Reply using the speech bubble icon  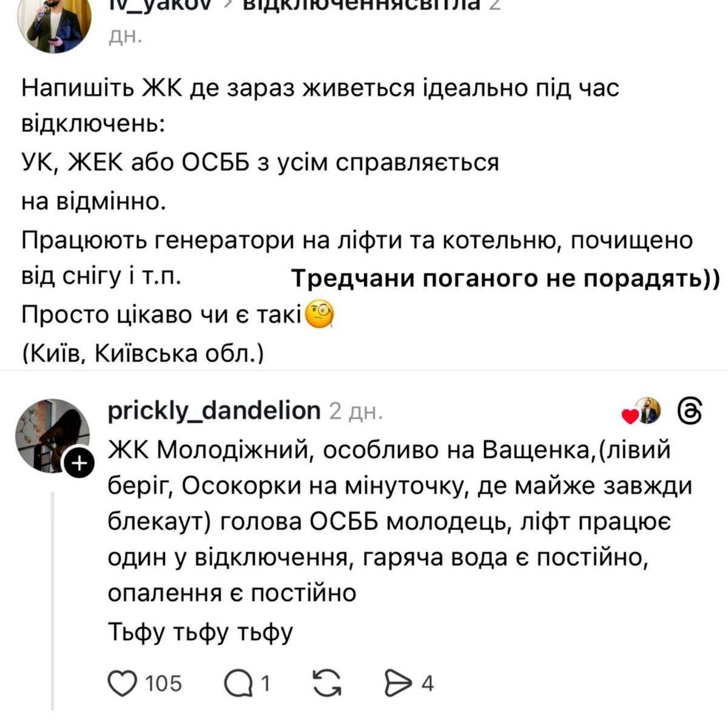click(239, 684)
